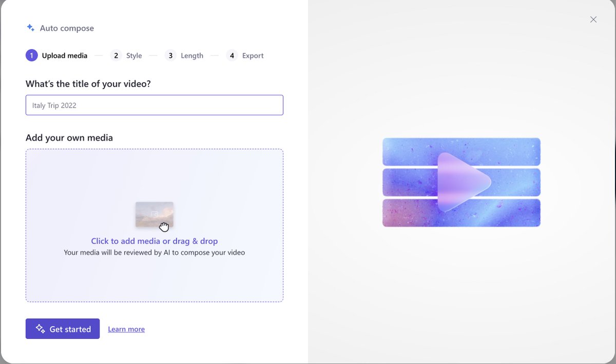Click the Auto compose sparkle icon
Image resolution: width=616 pixels, height=364 pixels.
[x=31, y=28]
